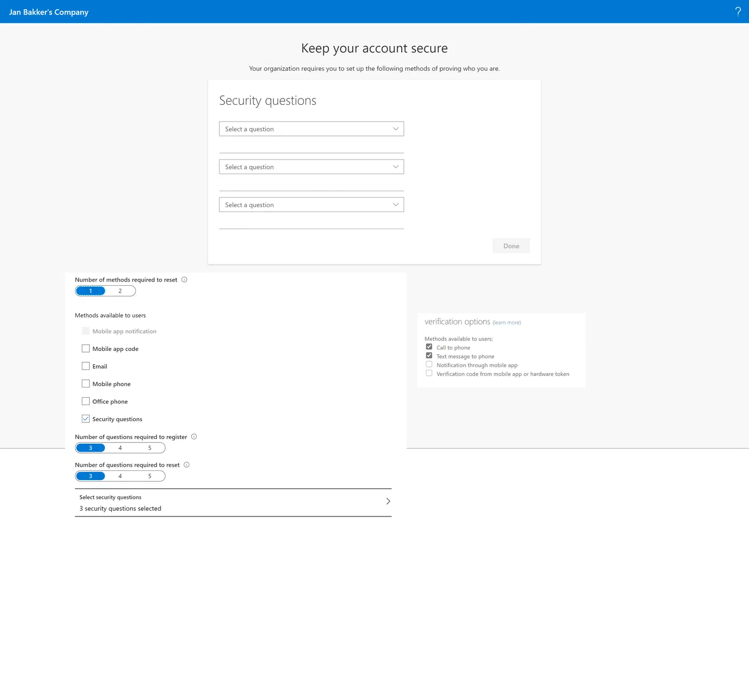Open the help question mark icon

click(x=738, y=12)
